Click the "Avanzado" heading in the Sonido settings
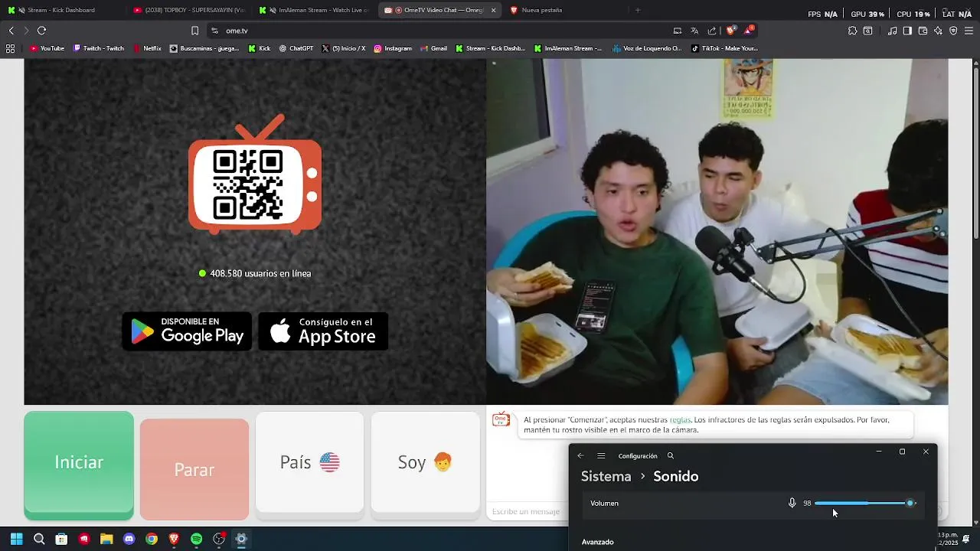This screenshot has width=980, height=551. [x=598, y=542]
